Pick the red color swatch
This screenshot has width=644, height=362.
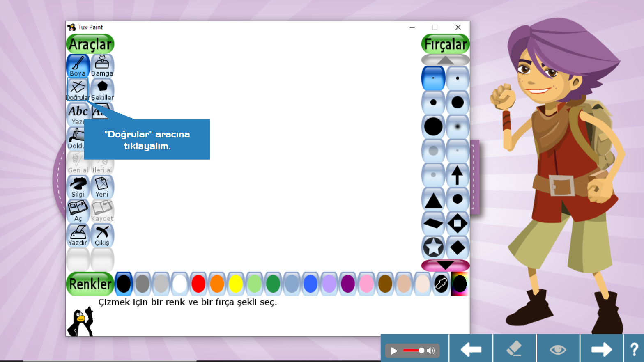point(198,284)
